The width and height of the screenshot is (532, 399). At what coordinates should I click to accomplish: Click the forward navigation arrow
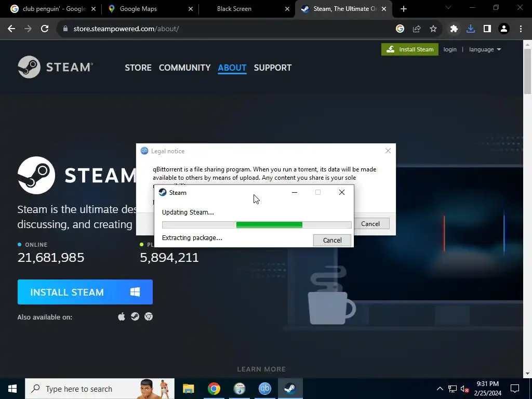28,29
